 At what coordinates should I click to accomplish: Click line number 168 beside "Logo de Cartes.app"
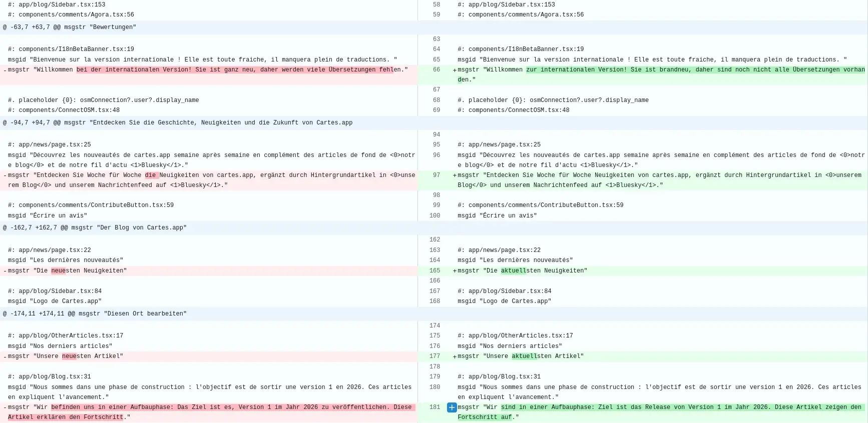pyautogui.click(x=435, y=301)
